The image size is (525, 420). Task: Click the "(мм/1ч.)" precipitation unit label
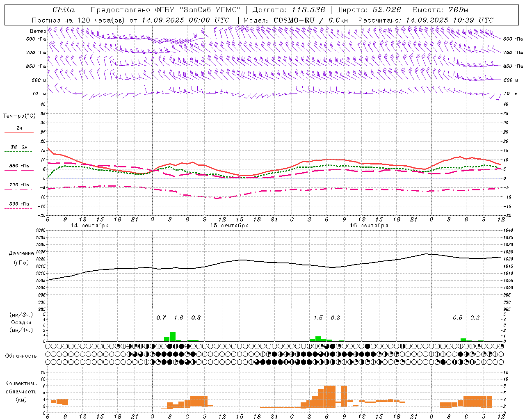pos(21,330)
